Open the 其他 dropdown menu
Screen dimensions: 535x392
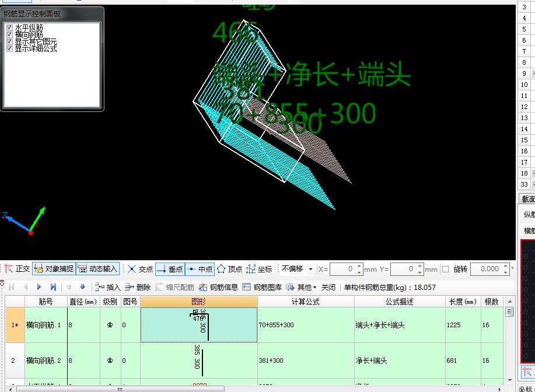coord(302,287)
